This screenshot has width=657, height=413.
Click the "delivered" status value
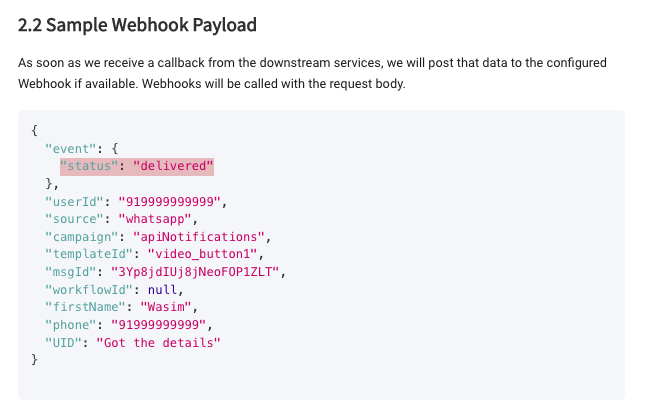point(174,165)
